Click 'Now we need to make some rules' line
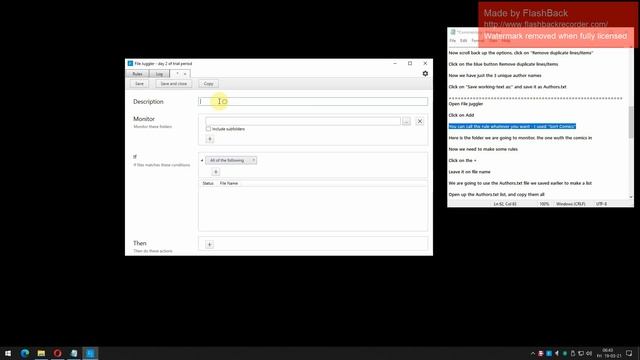 coord(483,149)
